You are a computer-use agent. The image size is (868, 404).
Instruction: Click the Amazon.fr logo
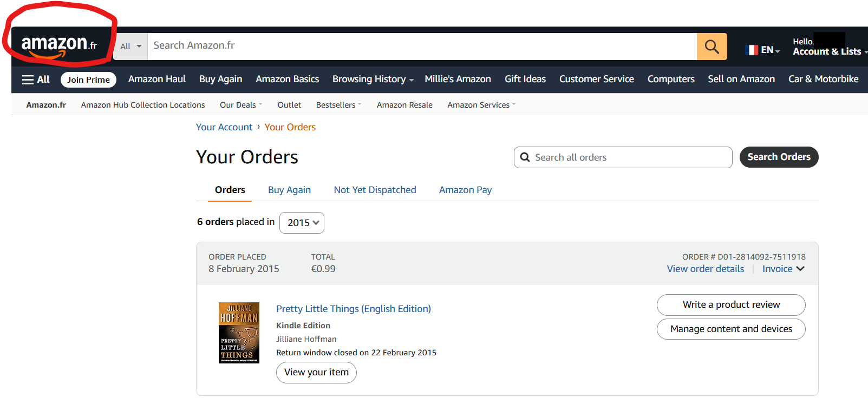[59, 45]
